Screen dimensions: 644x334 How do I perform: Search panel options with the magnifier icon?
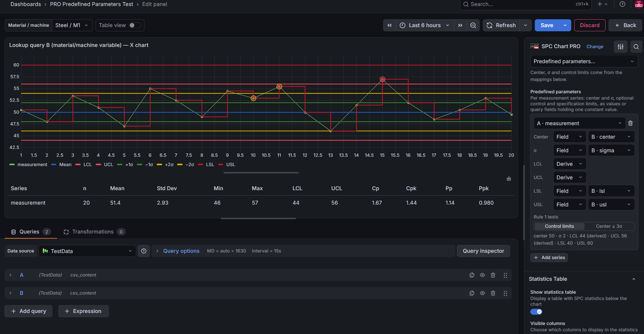click(636, 47)
